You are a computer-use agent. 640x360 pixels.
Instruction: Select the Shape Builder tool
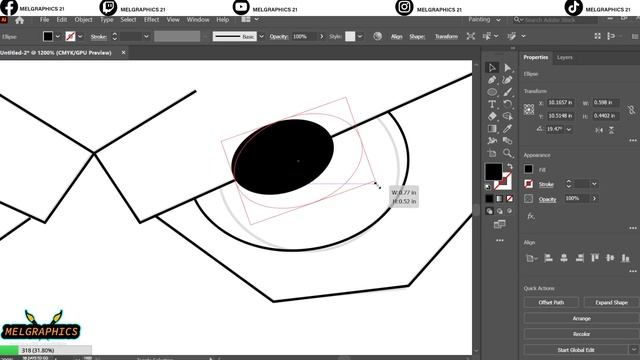pos(507,117)
